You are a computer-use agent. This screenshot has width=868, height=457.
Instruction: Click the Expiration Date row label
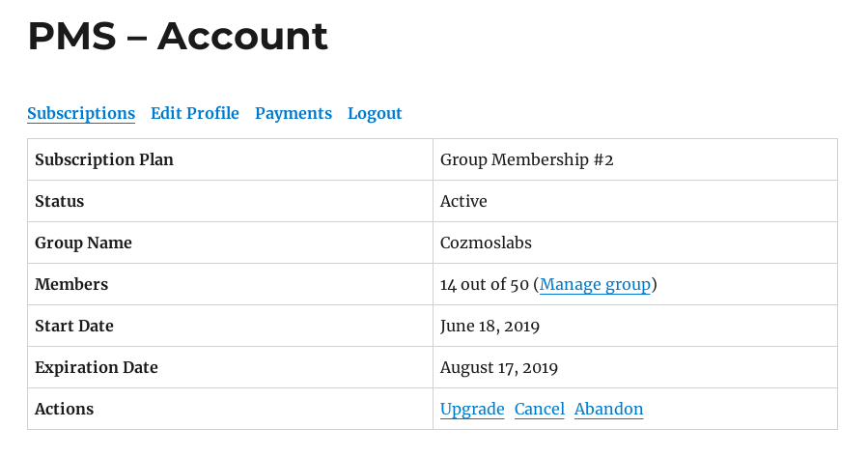point(97,367)
